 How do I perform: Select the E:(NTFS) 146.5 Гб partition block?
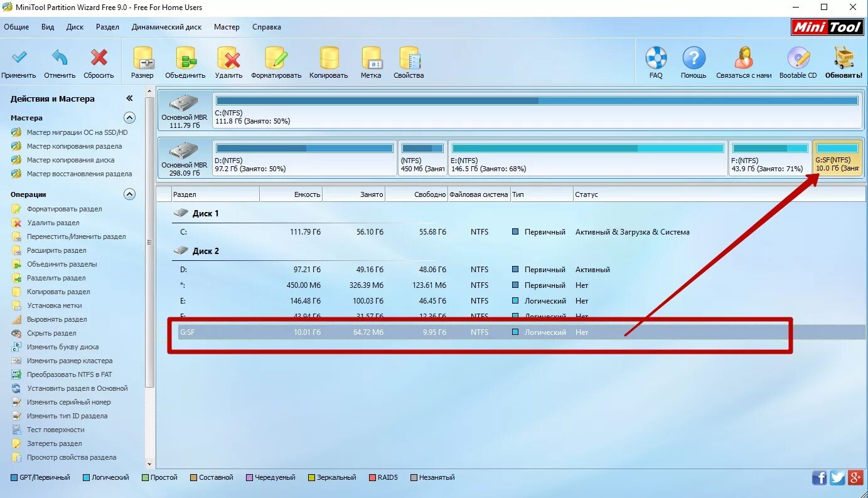point(587,158)
